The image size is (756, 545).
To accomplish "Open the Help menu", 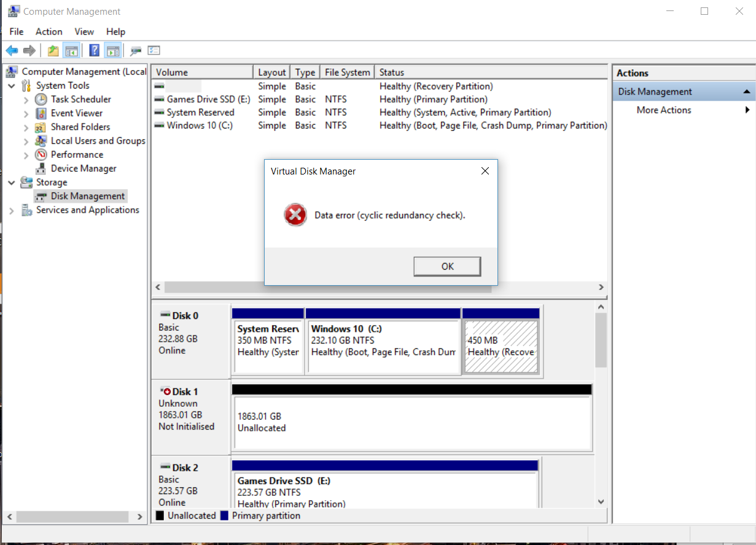I will coord(115,31).
